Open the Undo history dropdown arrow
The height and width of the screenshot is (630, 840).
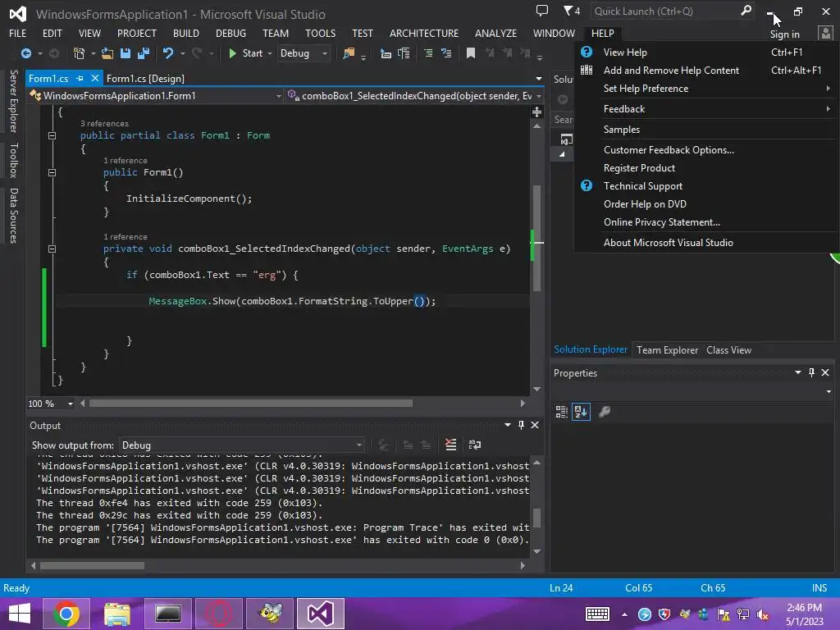point(183,53)
